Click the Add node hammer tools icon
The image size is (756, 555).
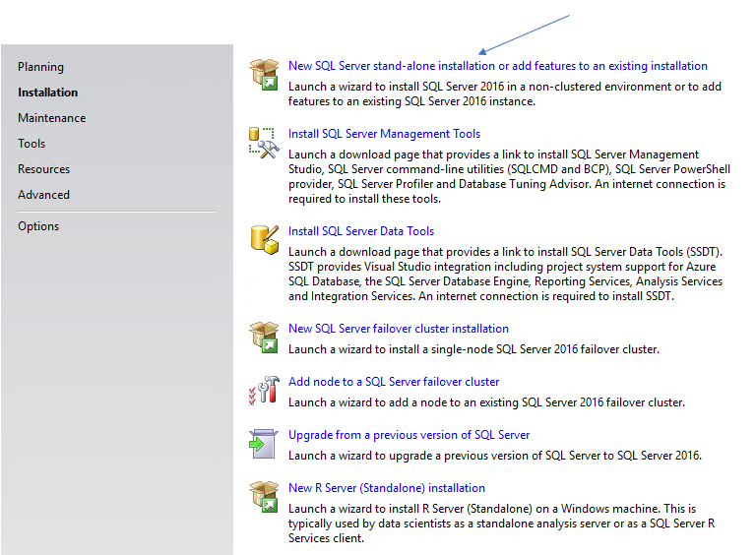click(265, 390)
